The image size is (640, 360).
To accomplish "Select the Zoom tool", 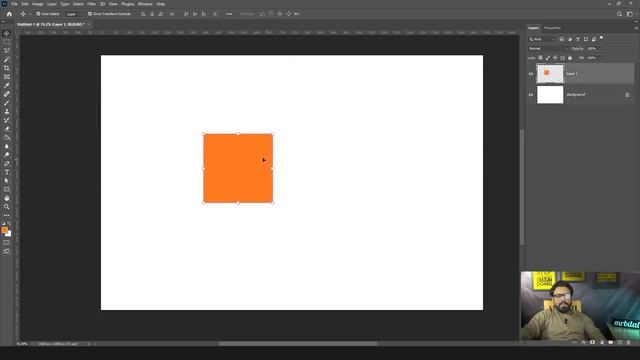I will tap(7, 207).
